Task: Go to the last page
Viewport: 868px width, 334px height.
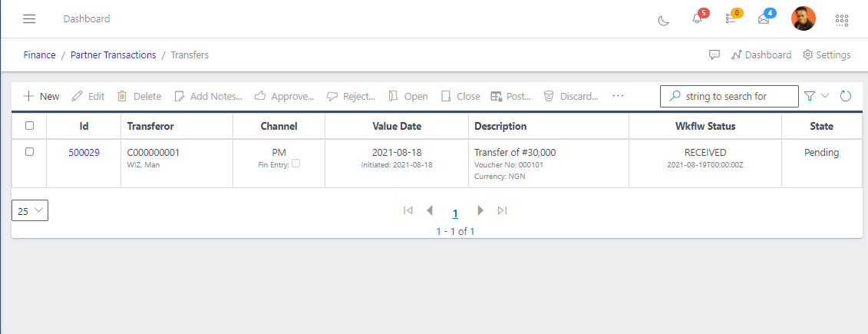Action: click(502, 210)
